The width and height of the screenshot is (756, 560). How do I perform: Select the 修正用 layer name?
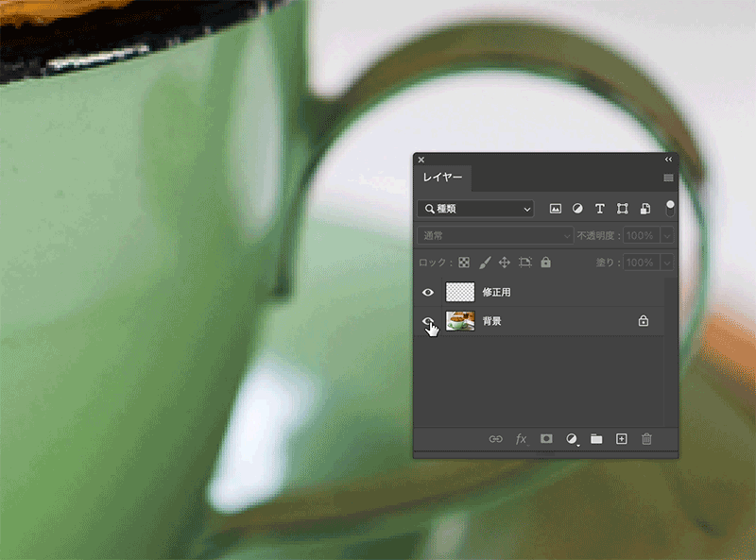pyautogui.click(x=497, y=293)
